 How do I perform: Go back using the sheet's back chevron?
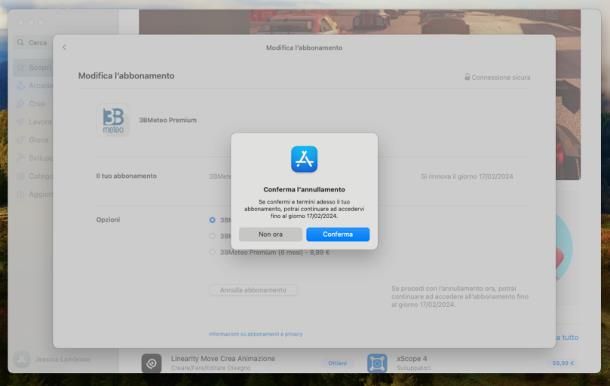(x=65, y=47)
